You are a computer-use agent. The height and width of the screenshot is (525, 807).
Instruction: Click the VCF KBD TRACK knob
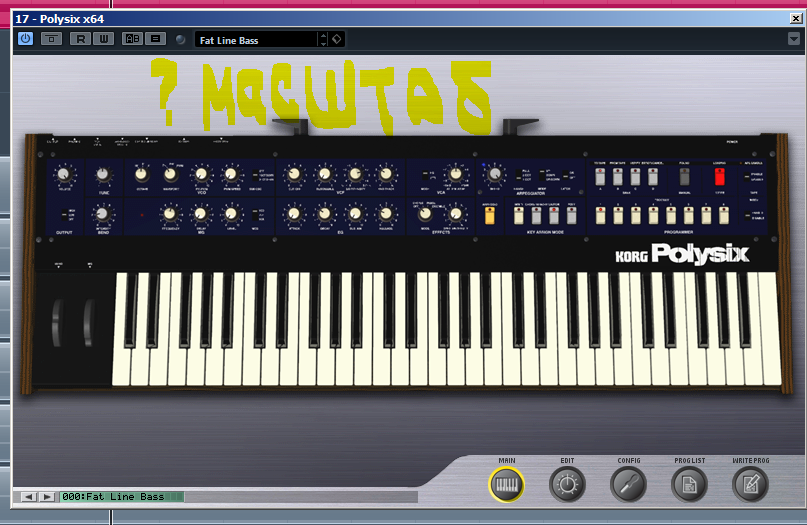385,174
